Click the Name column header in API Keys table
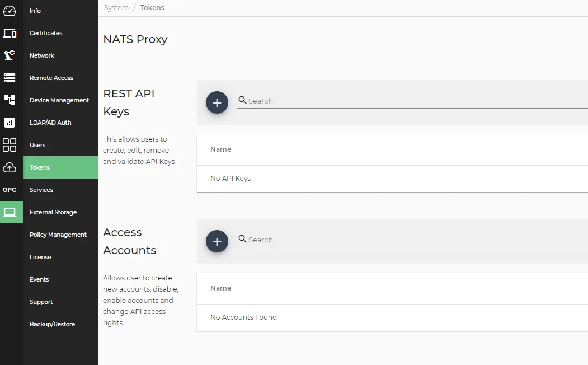The height and width of the screenshot is (365, 588). (220, 149)
